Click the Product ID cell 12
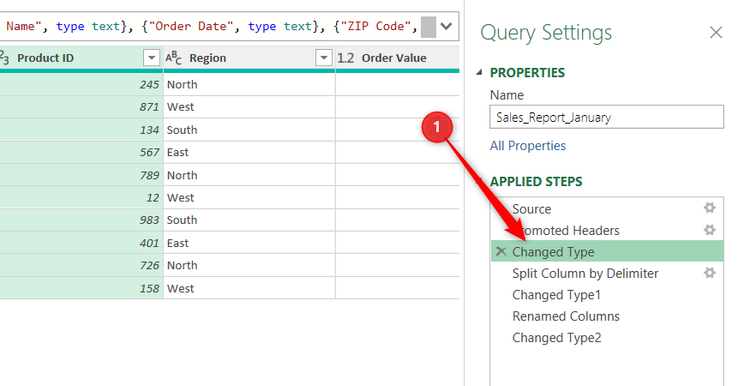750x386 pixels. [81, 198]
